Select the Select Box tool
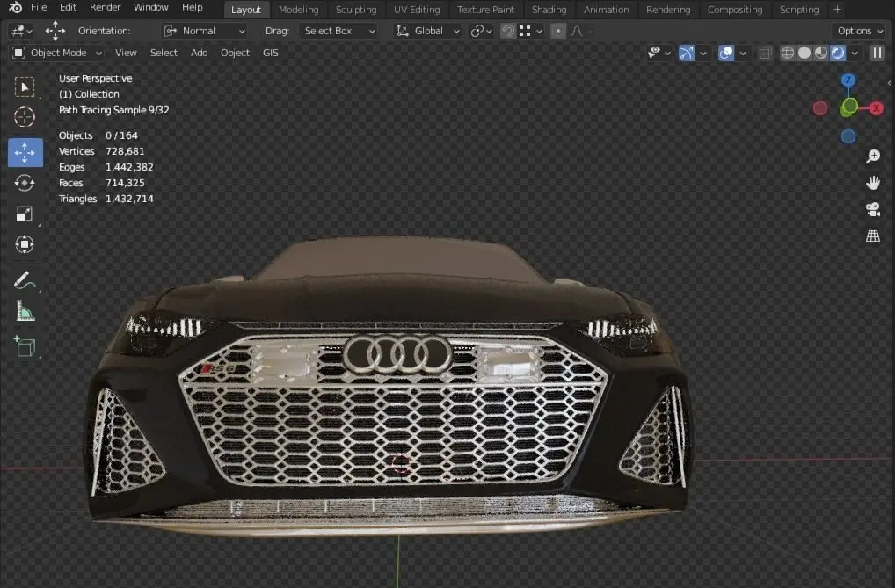This screenshot has width=895, height=588. coord(24,87)
